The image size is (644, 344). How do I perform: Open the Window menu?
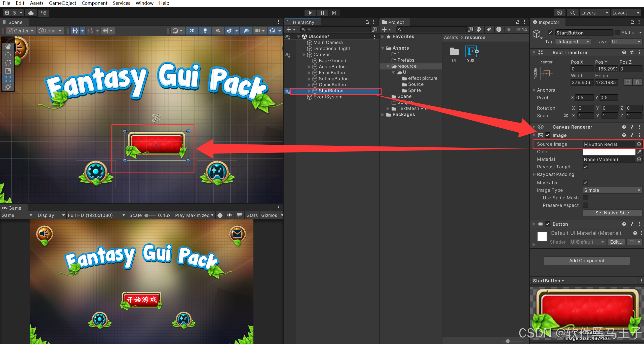(x=144, y=3)
